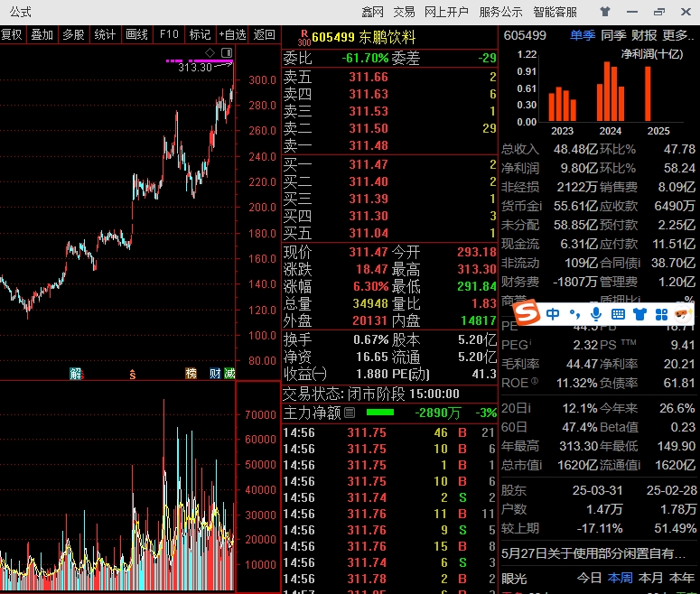Open F10 company information
The width and height of the screenshot is (700, 594).
click(x=169, y=34)
